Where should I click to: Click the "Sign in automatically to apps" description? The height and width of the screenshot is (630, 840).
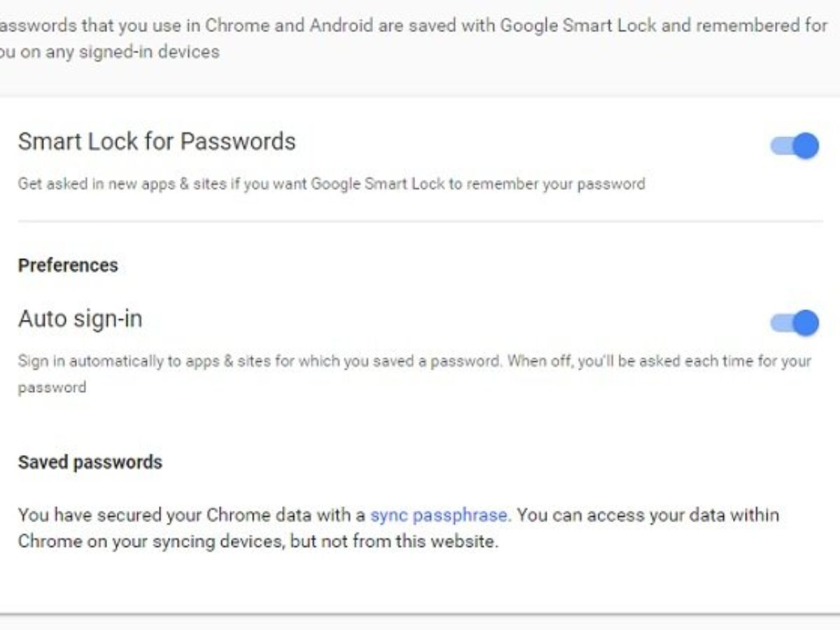tap(259, 361)
